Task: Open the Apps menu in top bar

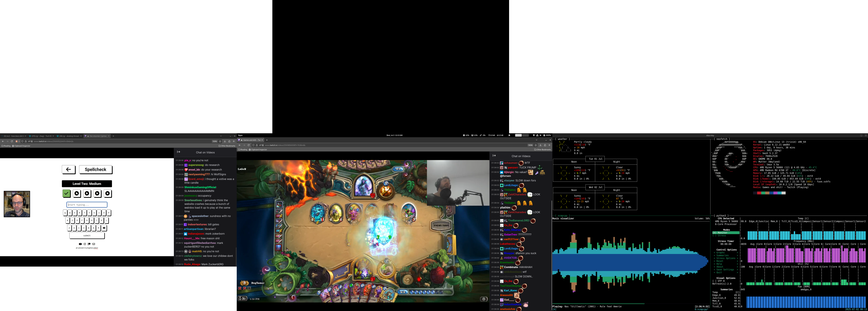Action: pyautogui.click(x=240, y=135)
